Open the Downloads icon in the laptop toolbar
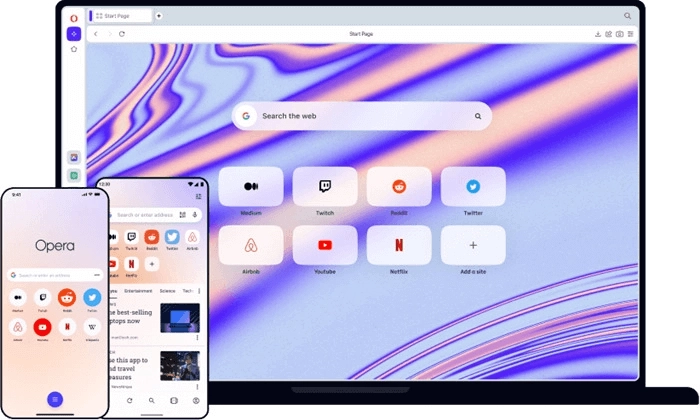 point(598,34)
